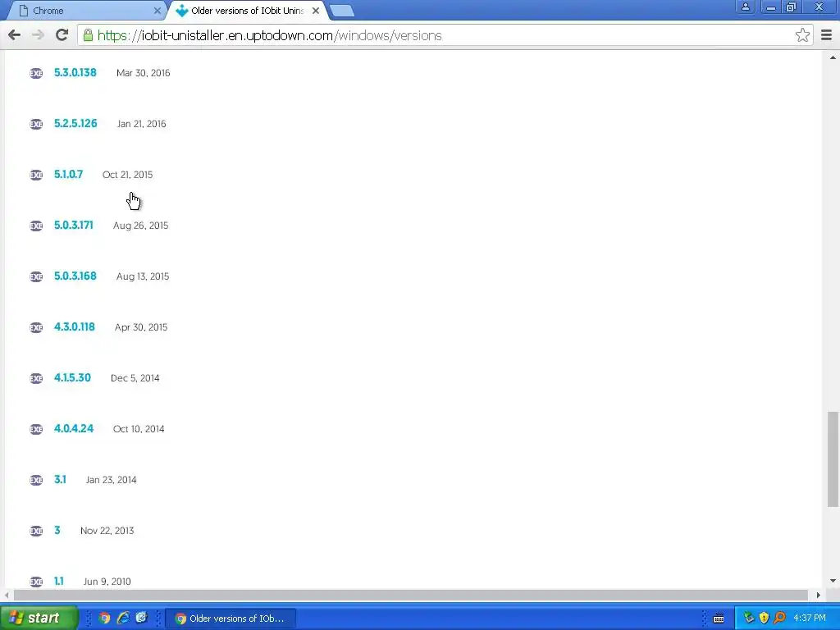The height and width of the screenshot is (630, 840).
Task: Click EXE icon beside version 5.0.3.168
Action: click(x=36, y=277)
